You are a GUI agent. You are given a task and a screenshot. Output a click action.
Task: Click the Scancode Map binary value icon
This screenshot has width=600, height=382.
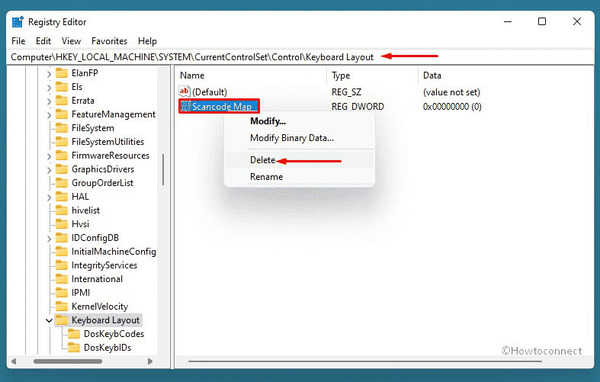tap(186, 106)
